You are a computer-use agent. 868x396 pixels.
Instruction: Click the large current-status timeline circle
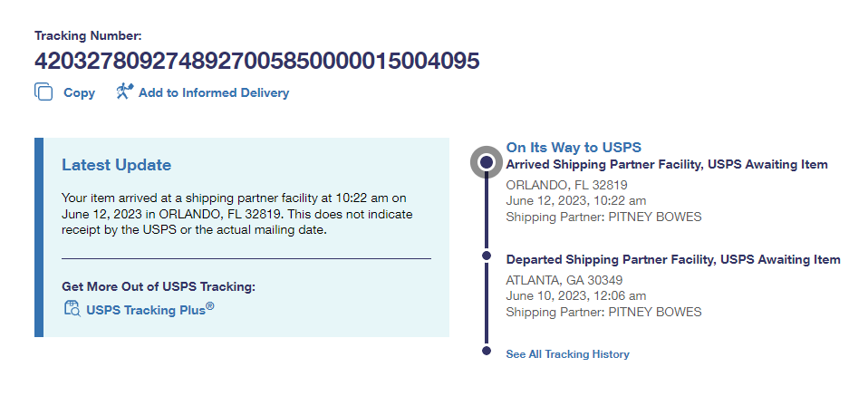(x=487, y=162)
